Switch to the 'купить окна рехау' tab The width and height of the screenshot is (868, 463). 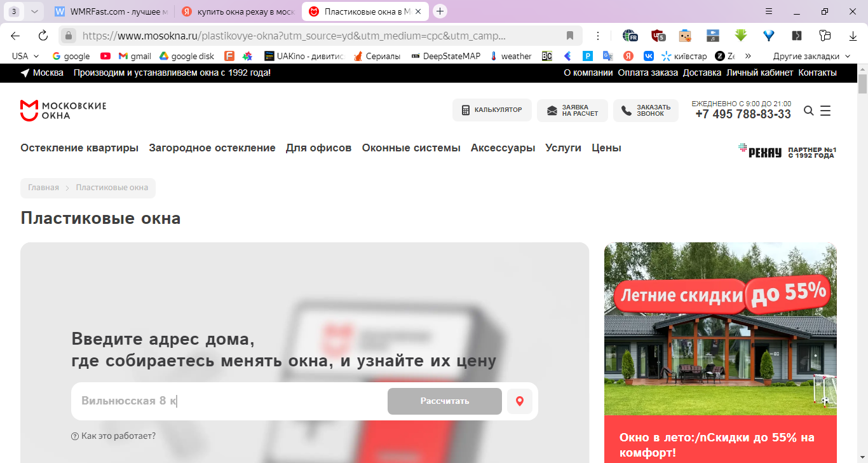pos(238,11)
